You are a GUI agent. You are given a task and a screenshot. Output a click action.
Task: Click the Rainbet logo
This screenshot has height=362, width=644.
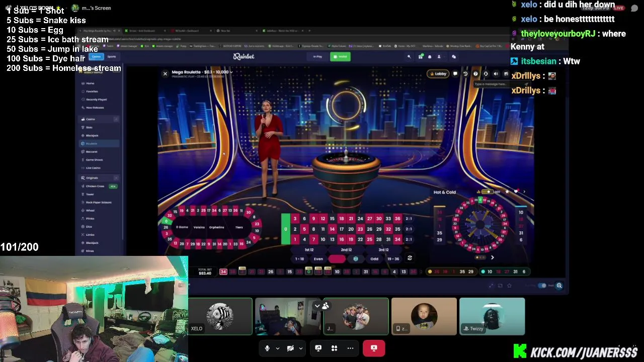click(244, 56)
